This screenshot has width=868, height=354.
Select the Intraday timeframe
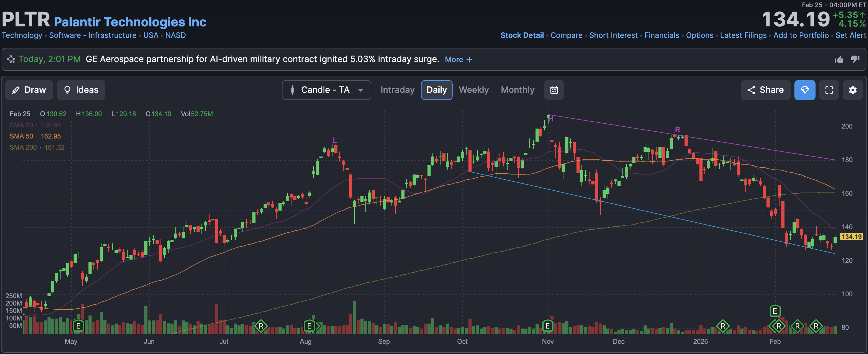397,90
